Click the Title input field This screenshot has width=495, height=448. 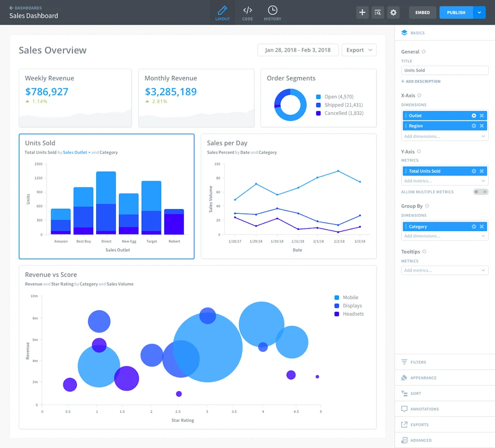click(445, 71)
